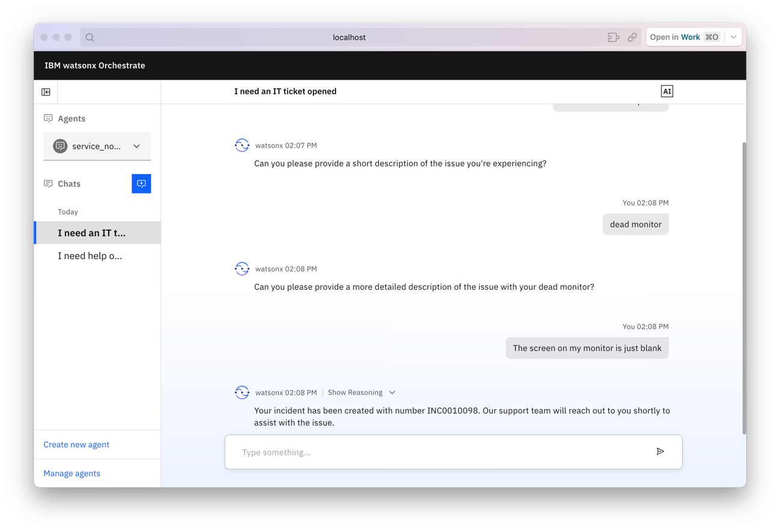The height and width of the screenshot is (532, 780).
Task: Select the 'I need an IT t...' chat
Action: [x=97, y=233]
